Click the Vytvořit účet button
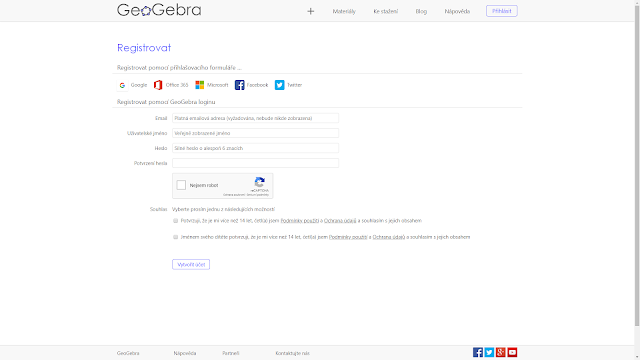640x360 pixels. pyautogui.click(x=191, y=264)
